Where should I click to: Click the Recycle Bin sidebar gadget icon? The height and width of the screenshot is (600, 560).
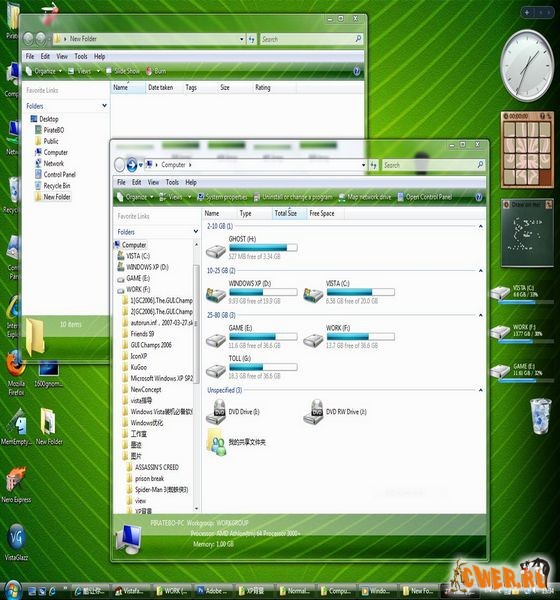[x=540, y=416]
